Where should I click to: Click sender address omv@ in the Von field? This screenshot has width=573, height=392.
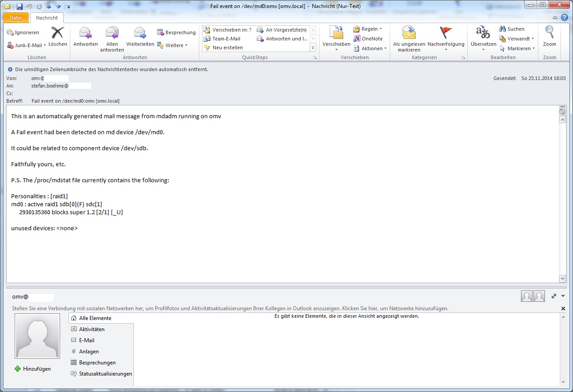(x=37, y=78)
